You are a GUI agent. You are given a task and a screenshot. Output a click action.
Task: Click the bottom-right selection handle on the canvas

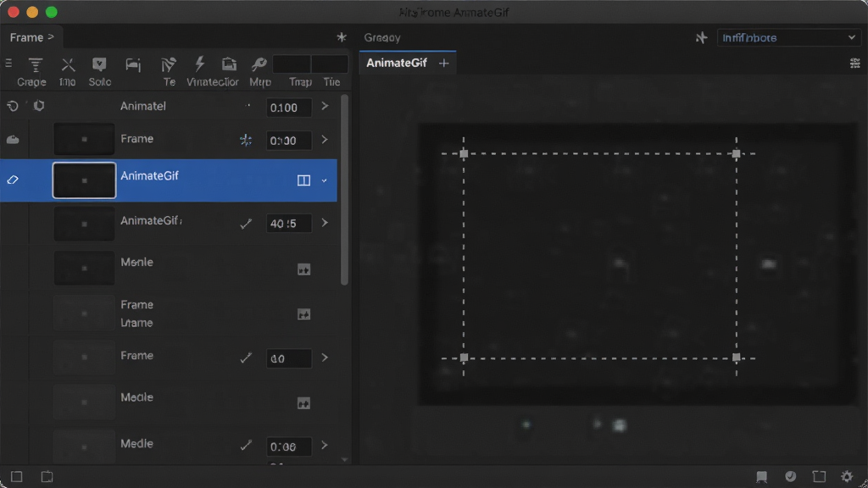click(x=737, y=358)
